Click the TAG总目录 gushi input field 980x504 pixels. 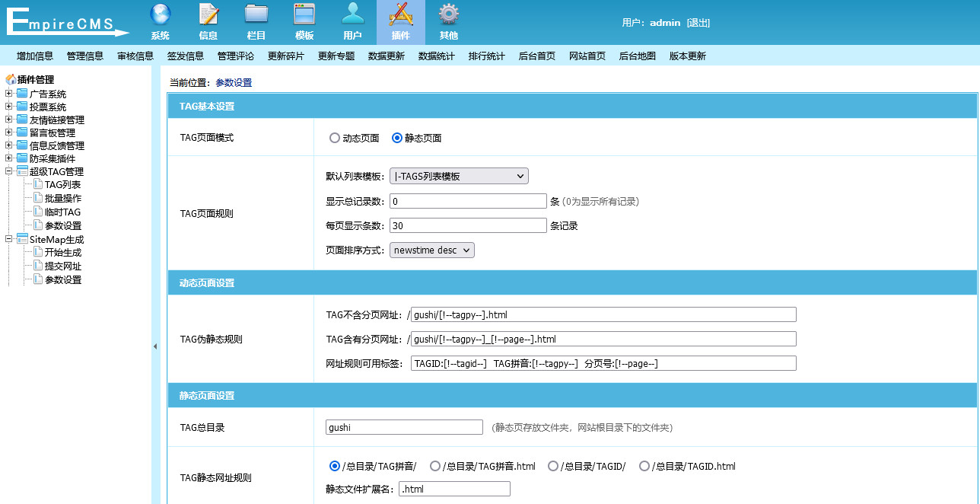coord(404,427)
